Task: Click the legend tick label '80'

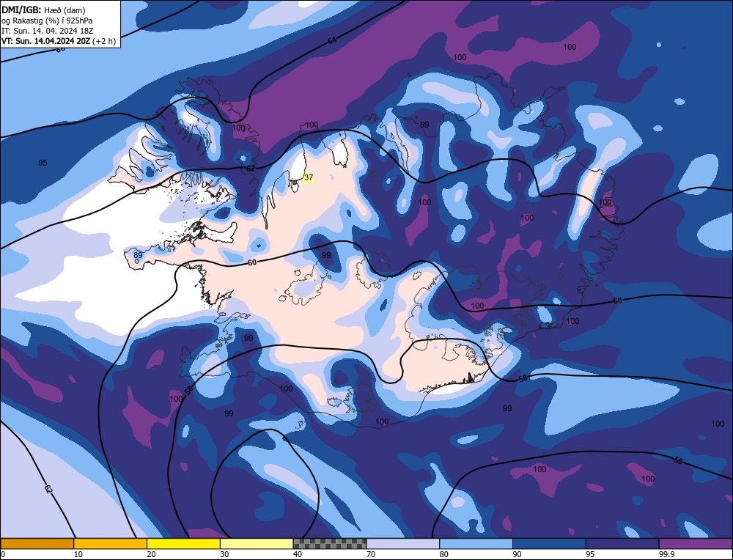Action: pos(443,554)
